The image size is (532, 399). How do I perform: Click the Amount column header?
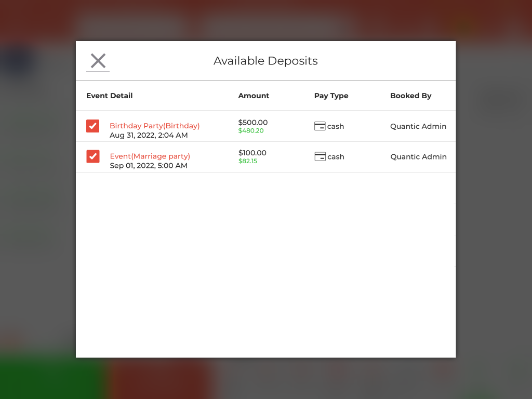point(254,96)
